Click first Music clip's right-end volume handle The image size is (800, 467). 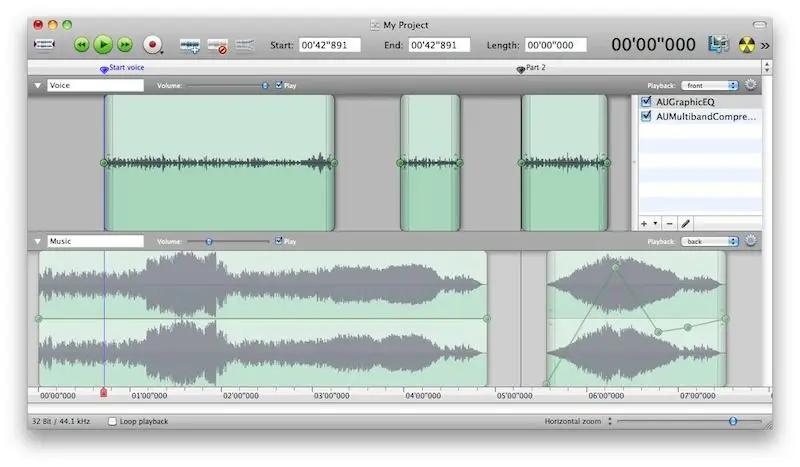click(486, 318)
